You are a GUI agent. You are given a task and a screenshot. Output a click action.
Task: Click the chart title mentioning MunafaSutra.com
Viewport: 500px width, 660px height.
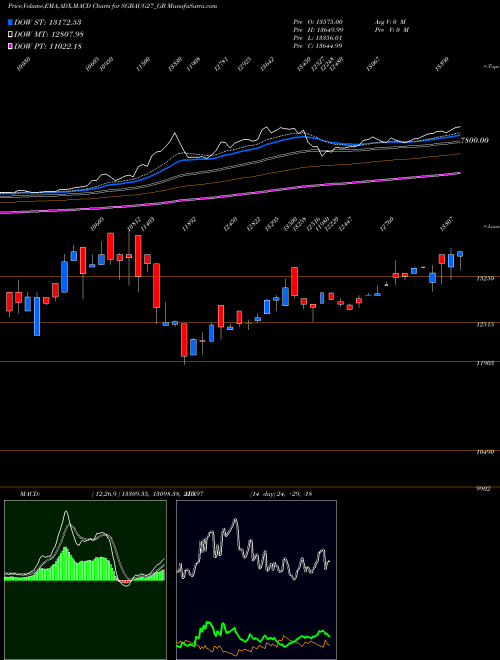112,6
